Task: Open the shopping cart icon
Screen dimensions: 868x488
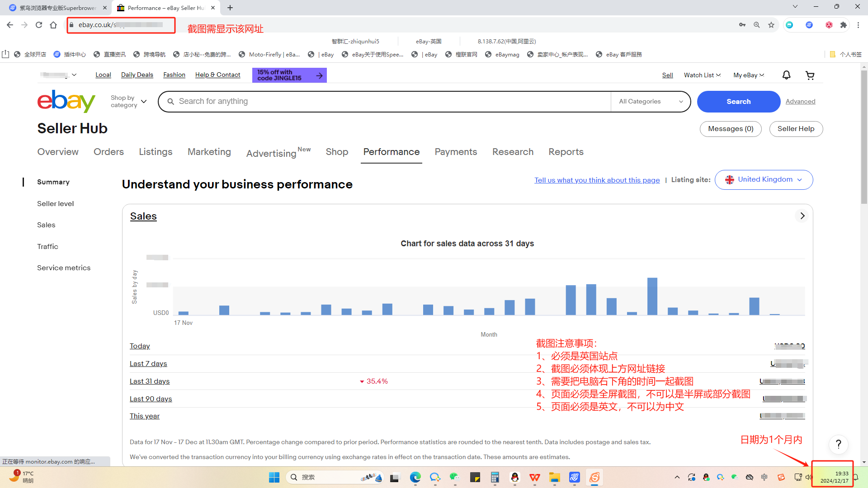Action: click(x=810, y=75)
